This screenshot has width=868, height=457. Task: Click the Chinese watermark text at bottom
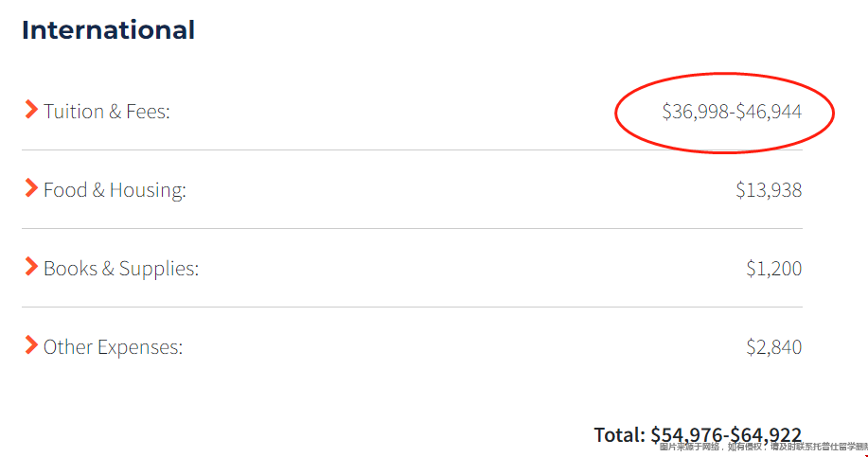(764, 447)
